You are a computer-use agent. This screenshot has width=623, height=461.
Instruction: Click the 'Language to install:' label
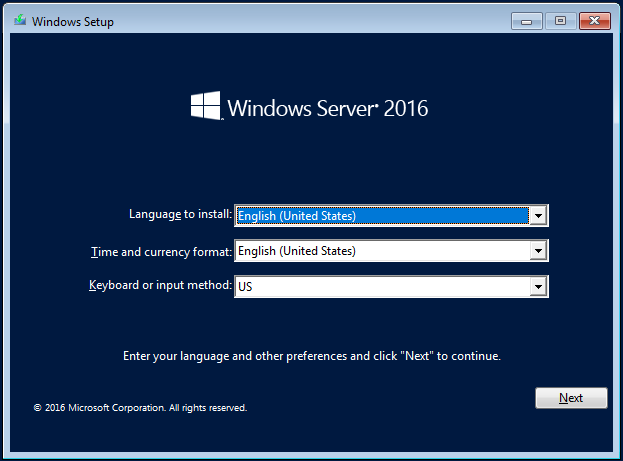(x=180, y=214)
